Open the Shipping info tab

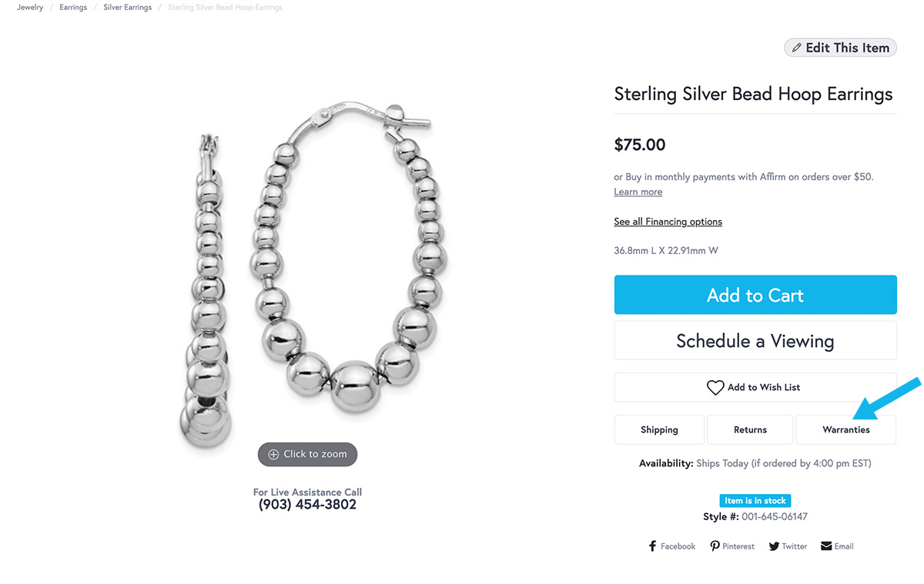pos(659,430)
